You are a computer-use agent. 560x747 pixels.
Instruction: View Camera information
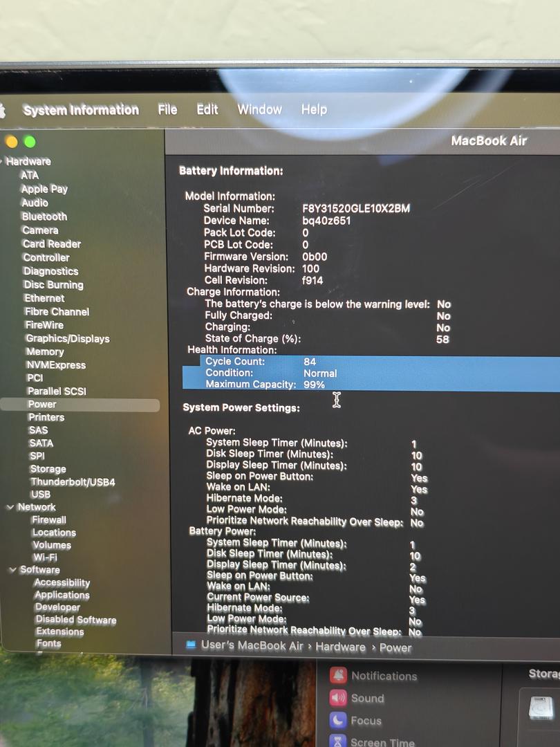tap(41, 230)
